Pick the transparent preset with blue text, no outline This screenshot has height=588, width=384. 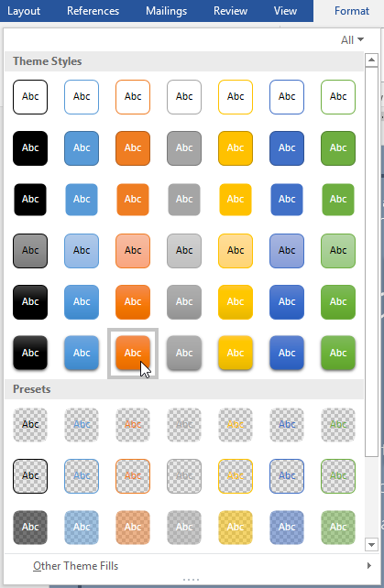coord(82,424)
